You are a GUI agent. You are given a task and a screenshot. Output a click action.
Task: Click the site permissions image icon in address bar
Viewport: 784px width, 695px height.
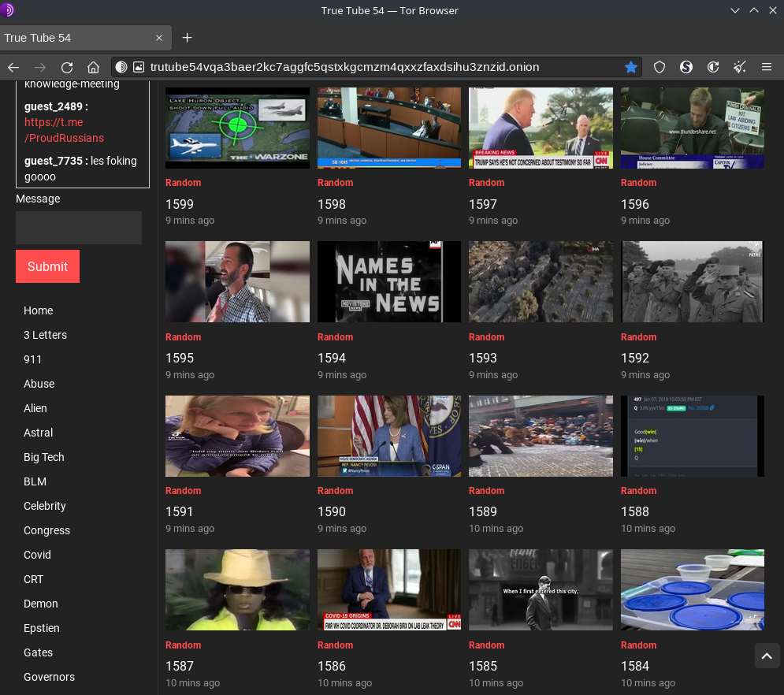point(139,67)
